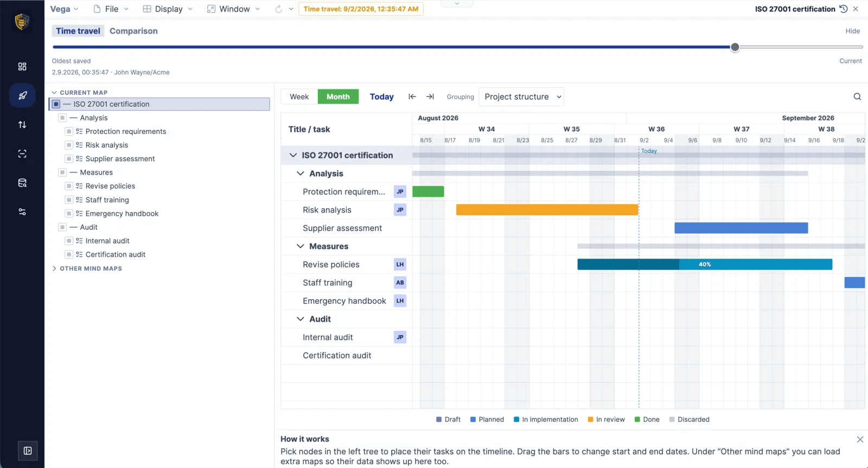Open the database search sidebar icon
Screen dimensions: 868x468
coord(22,183)
